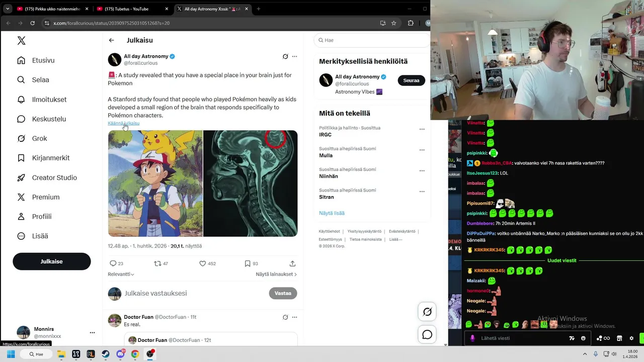
Task: Click into Julkaise vastauksesi reply field
Action: [x=194, y=293]
